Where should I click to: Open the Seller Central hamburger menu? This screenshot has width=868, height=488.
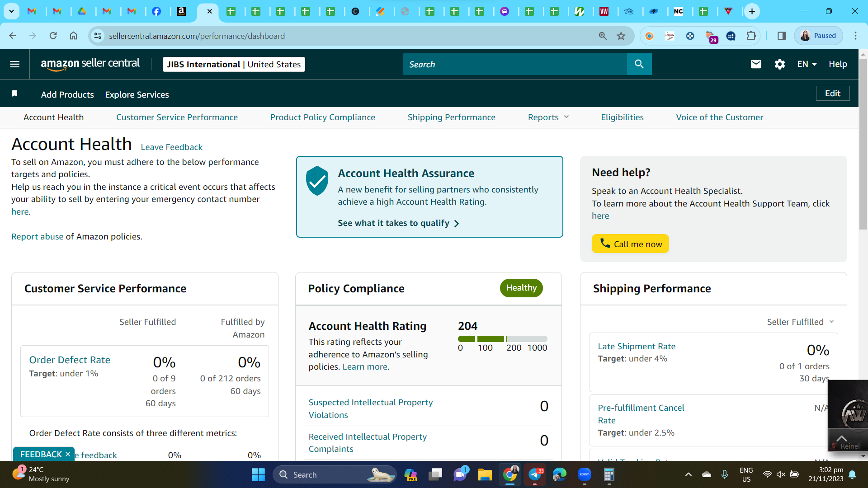[15, 64]
